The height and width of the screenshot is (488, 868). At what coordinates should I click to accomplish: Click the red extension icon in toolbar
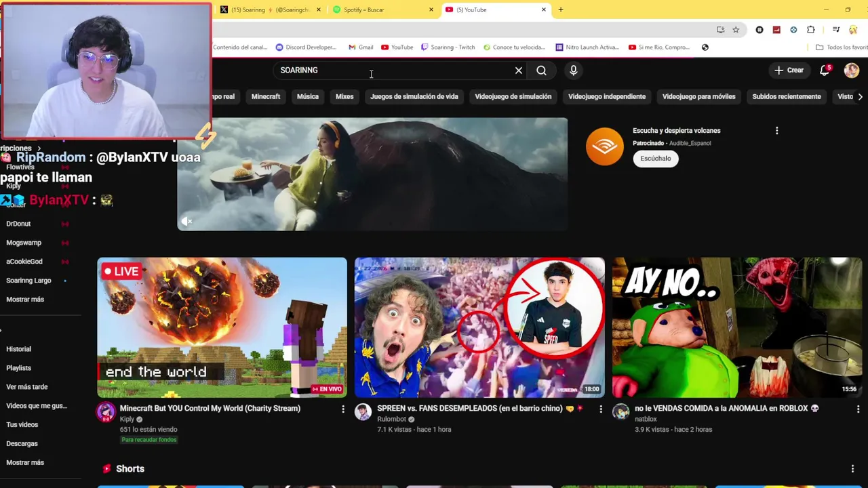point(776,30)
